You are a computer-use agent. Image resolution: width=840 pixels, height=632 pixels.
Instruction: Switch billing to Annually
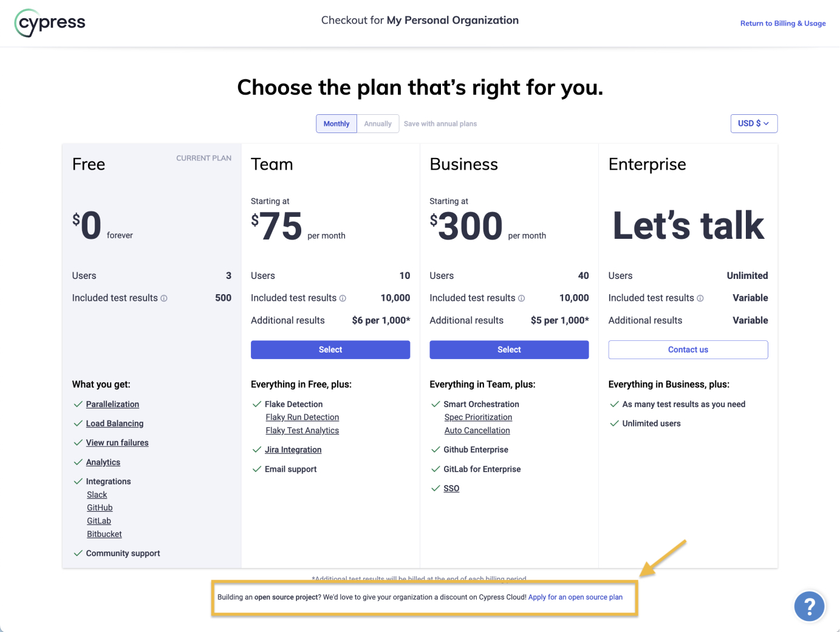378,123
